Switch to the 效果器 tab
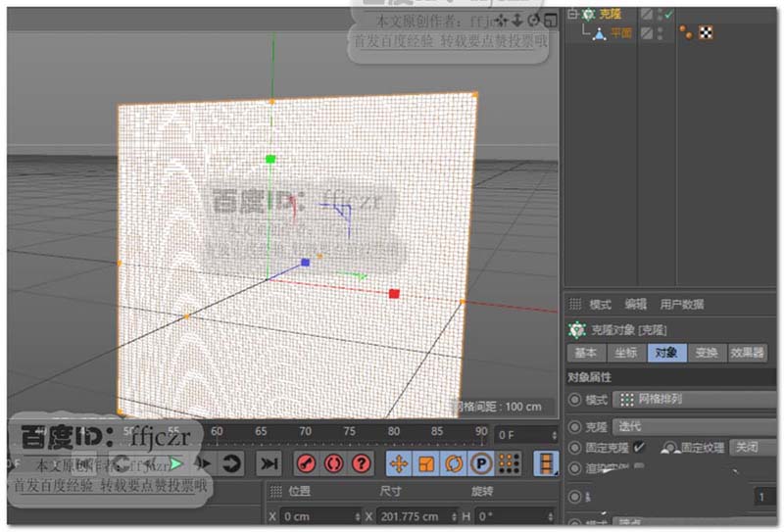This screenshot has width=784, height=532. click(x=747, y=353)
